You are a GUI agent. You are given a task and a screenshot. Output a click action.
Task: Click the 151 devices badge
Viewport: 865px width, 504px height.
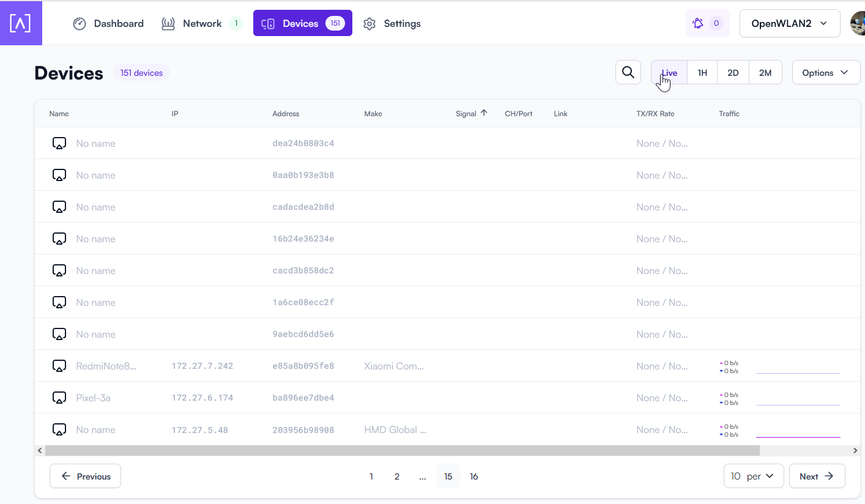click(141, 73)
